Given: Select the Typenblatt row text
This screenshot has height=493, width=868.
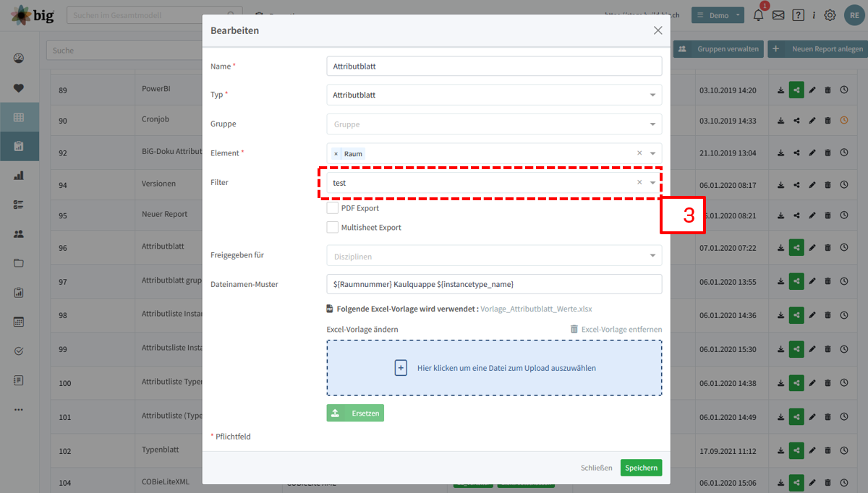Looking at the screenshot, I should click(x=160, y=450).
